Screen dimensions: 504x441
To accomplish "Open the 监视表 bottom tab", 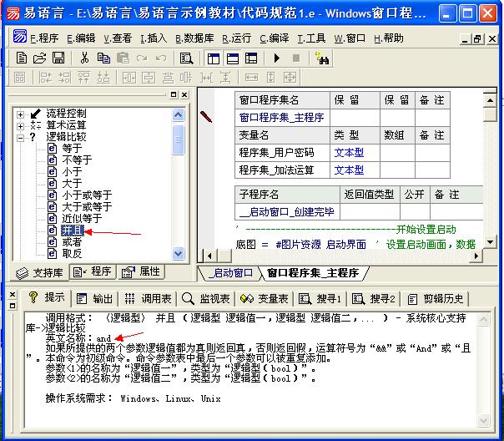I will (206, 299).
